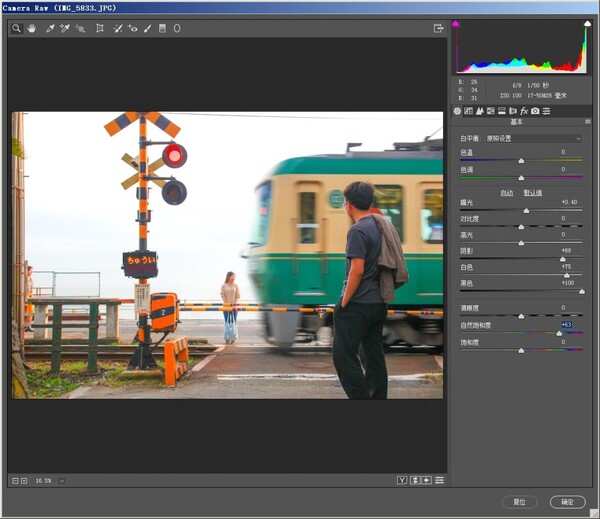Click the 黑色 blacks slider handle
The width and height of the screenshot is (600, 519).
coord(582,292)
